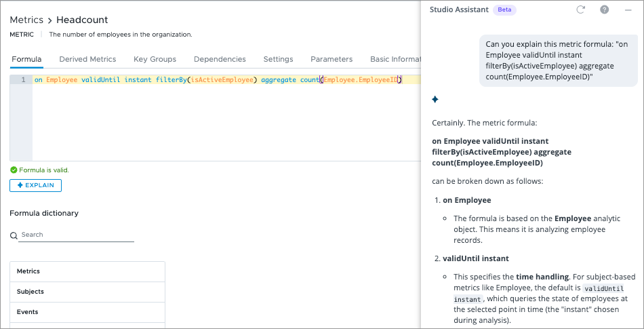Click the isActiveEmployee token in the formula
This screenshot has height=329, width=644.
coord(222,80)
